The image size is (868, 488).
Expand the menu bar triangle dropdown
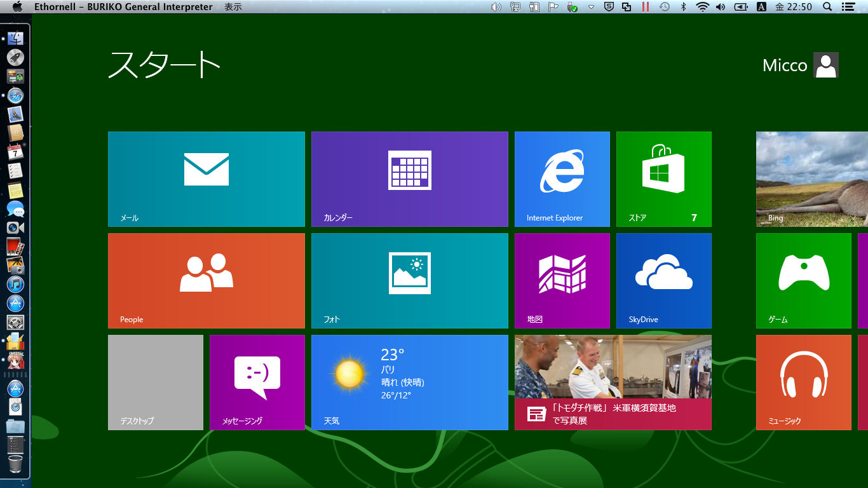tap(591, 7)
